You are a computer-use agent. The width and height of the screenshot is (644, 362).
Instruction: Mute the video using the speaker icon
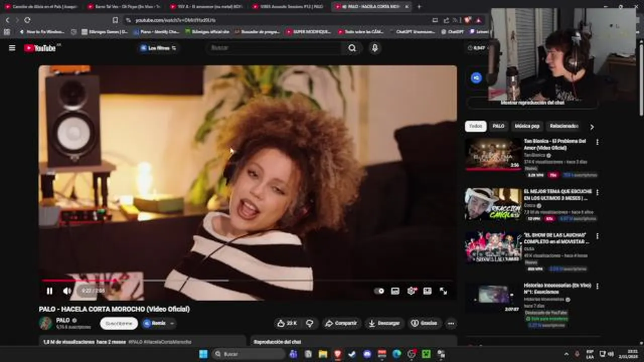click(67, 291)
